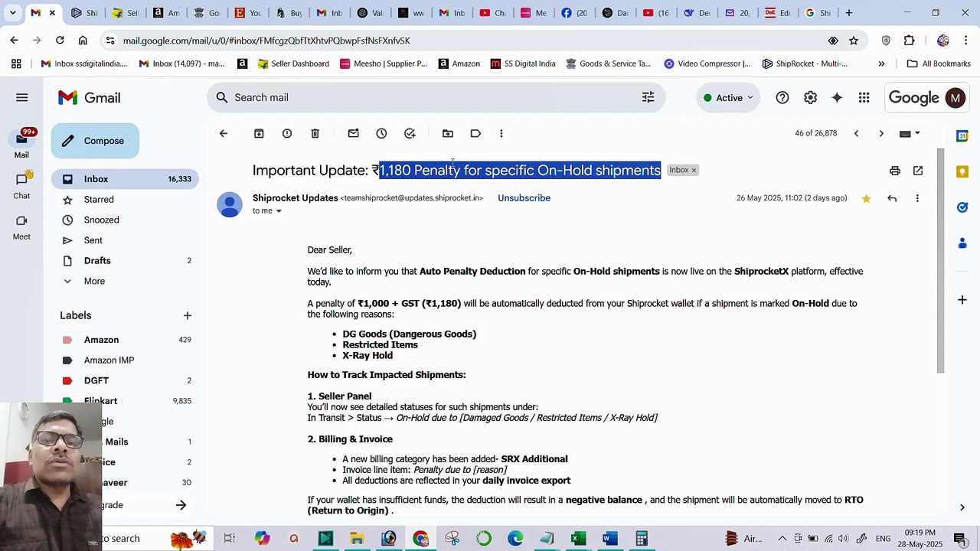This screenshot has height=551, width=980.
Task: Open Chrome tab search dropdown
Action: click(x=13, y=13)
